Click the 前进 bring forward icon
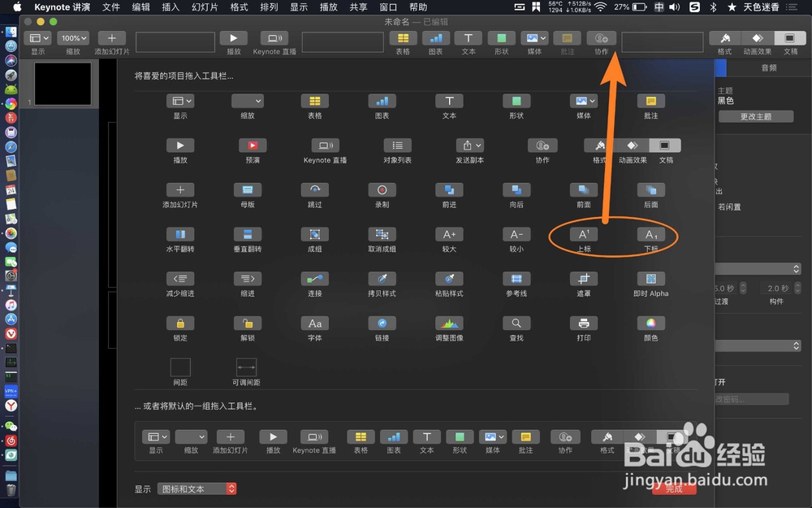Image resolution: width=812 pixels, height=508 pixels. point(450,189)
